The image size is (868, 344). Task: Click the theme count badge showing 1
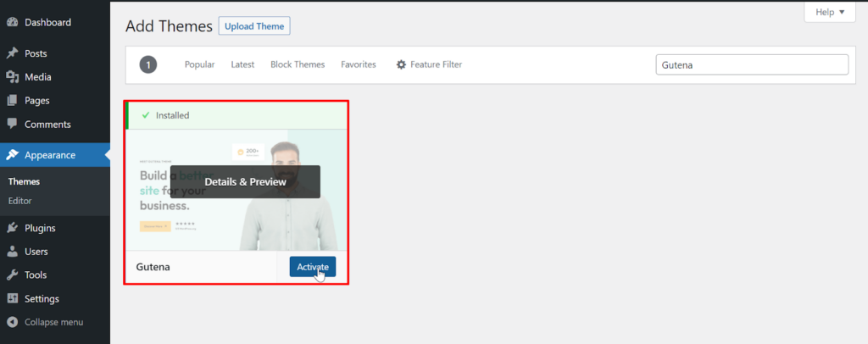click(x=148, y=64)
